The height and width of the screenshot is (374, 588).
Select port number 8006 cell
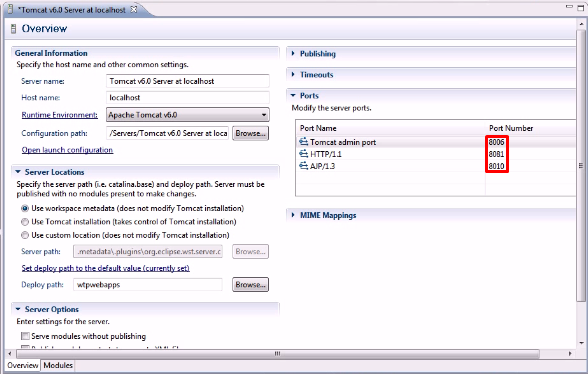tap(496, 142)
